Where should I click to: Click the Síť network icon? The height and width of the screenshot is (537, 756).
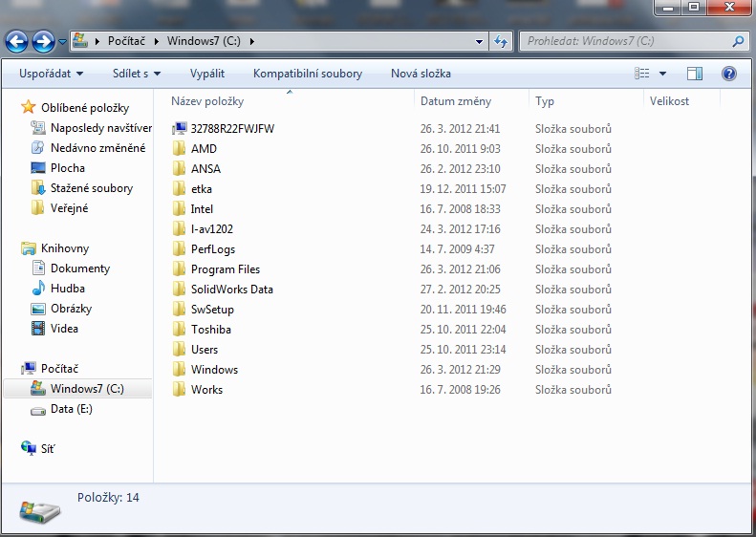click(29, 448)
